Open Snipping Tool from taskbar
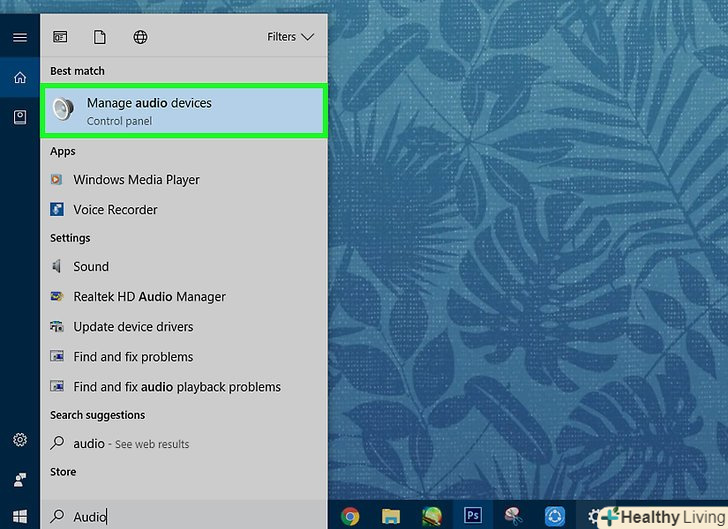This screenshot has width=728, height=529. (x=514, y=516)
